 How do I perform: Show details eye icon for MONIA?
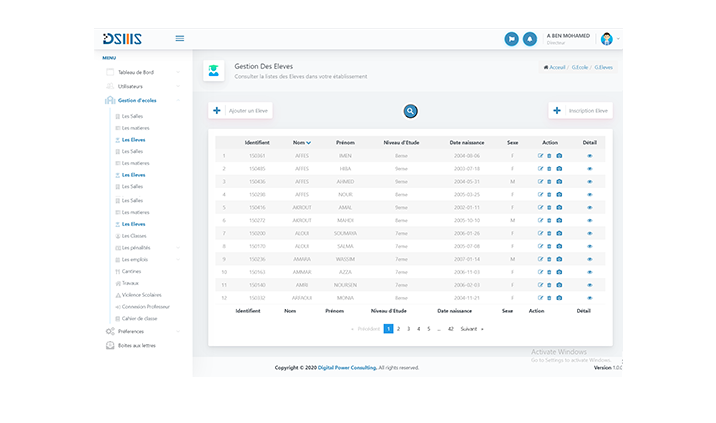click(590, 298)
